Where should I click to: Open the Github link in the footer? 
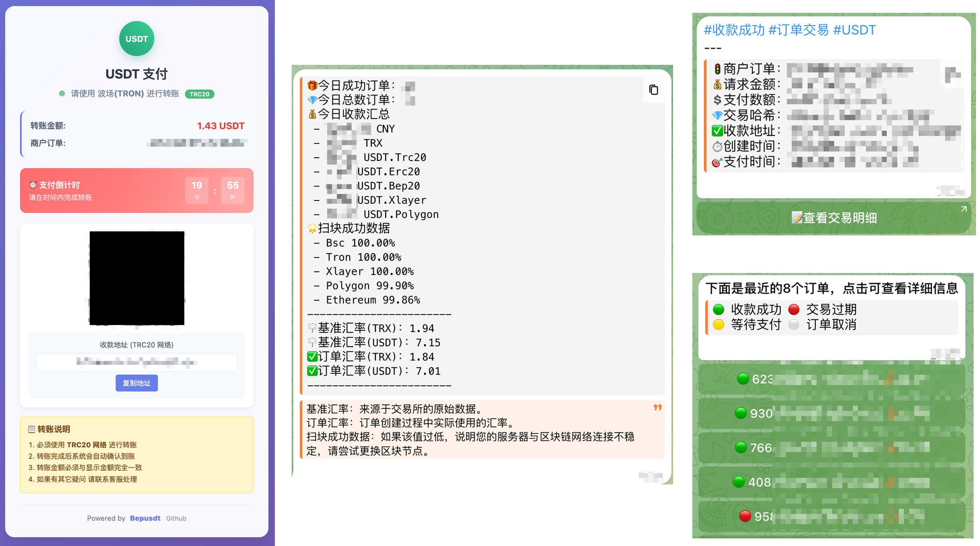[176, 518]
